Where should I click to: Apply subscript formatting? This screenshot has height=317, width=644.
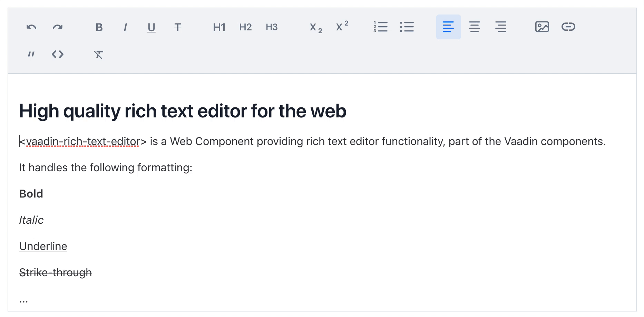coord(315,27)
